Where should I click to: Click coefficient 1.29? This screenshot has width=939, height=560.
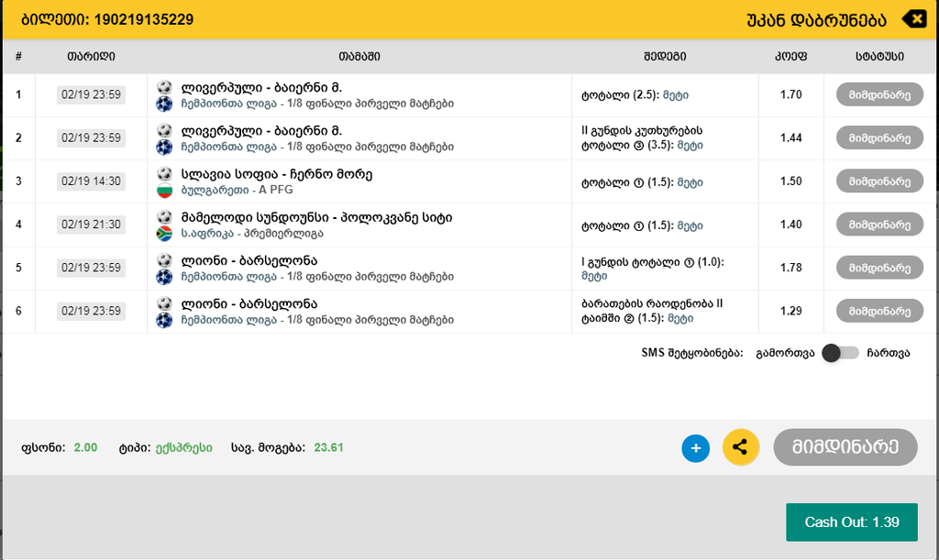(x=791, y=311)
